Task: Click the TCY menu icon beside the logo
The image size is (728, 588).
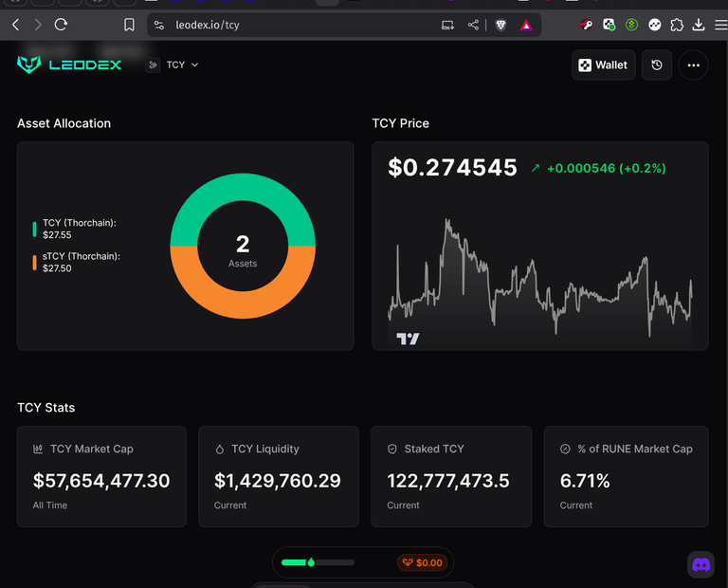Action: point(153,65)
